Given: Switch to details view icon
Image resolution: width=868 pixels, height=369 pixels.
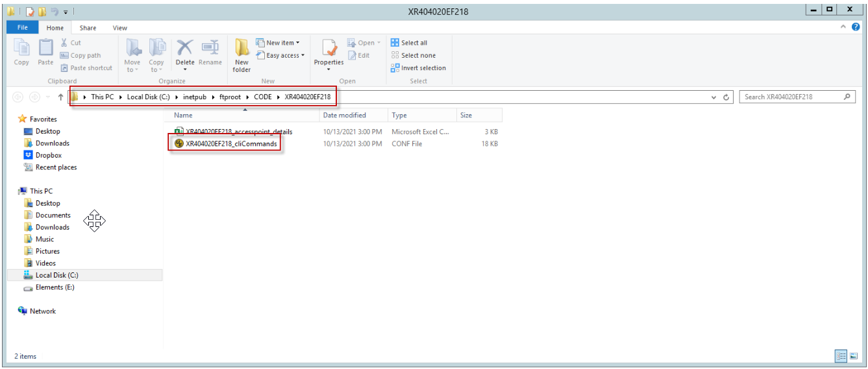Looking at the screenshot, I should point(841,356).
